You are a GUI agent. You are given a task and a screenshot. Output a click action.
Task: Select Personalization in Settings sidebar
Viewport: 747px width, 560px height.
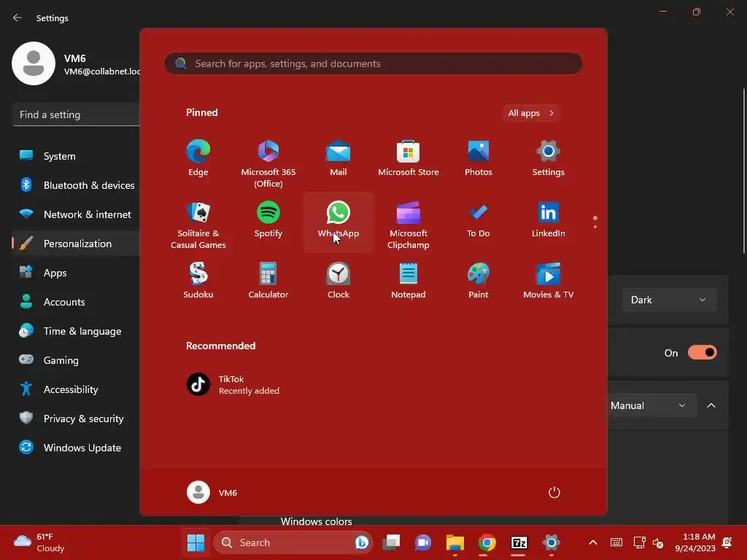(76, 244)
